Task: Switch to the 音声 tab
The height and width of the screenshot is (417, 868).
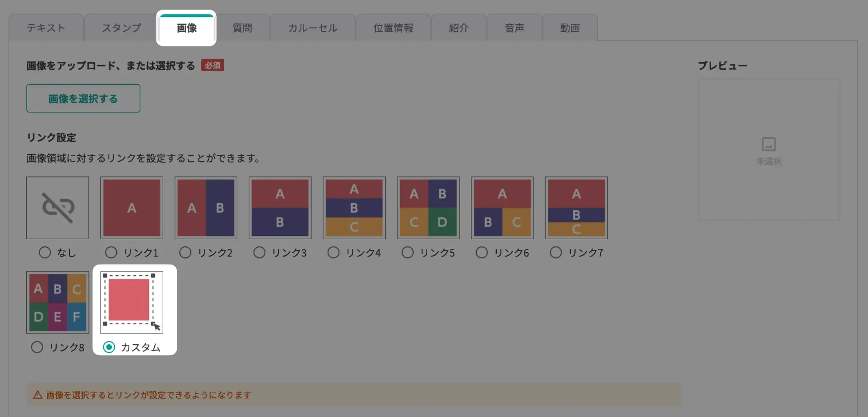Action: click(x=515, y=28)
